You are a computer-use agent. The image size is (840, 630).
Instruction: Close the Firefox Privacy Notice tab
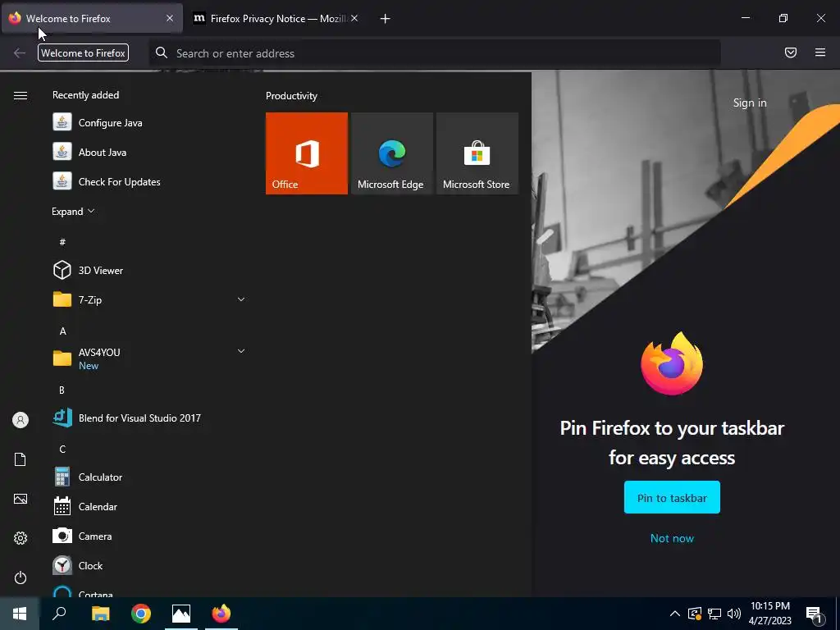(354, 18)
